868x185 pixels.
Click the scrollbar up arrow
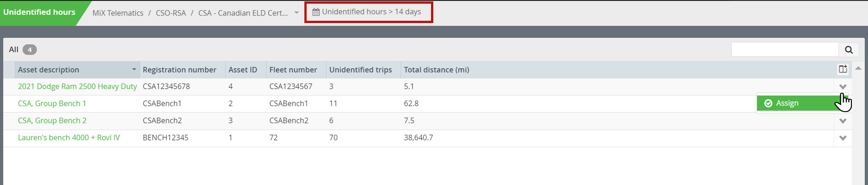pos(858,68)
